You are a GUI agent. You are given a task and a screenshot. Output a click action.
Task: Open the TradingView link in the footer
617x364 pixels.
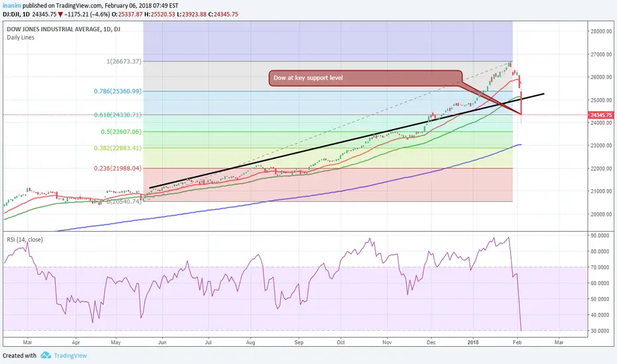point(70,355)
